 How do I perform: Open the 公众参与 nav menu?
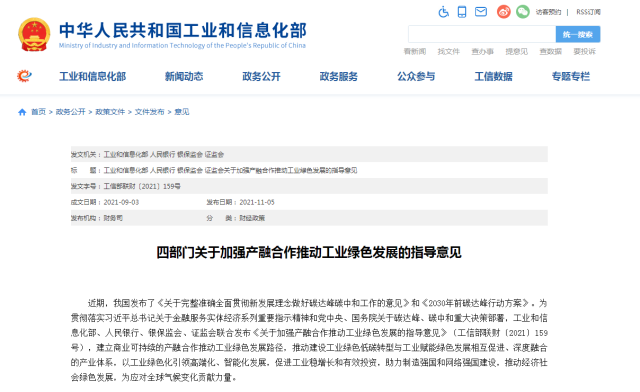click(x=416, y=76)
